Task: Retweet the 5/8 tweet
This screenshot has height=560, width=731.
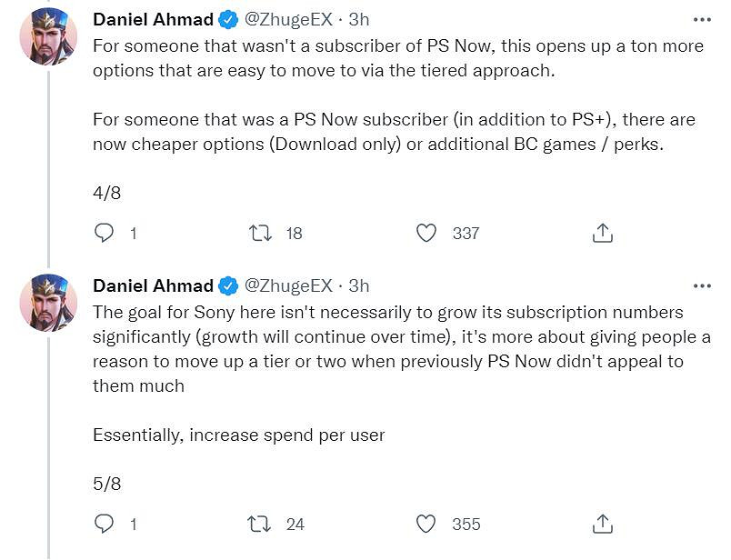Action: tap(261, 524)
